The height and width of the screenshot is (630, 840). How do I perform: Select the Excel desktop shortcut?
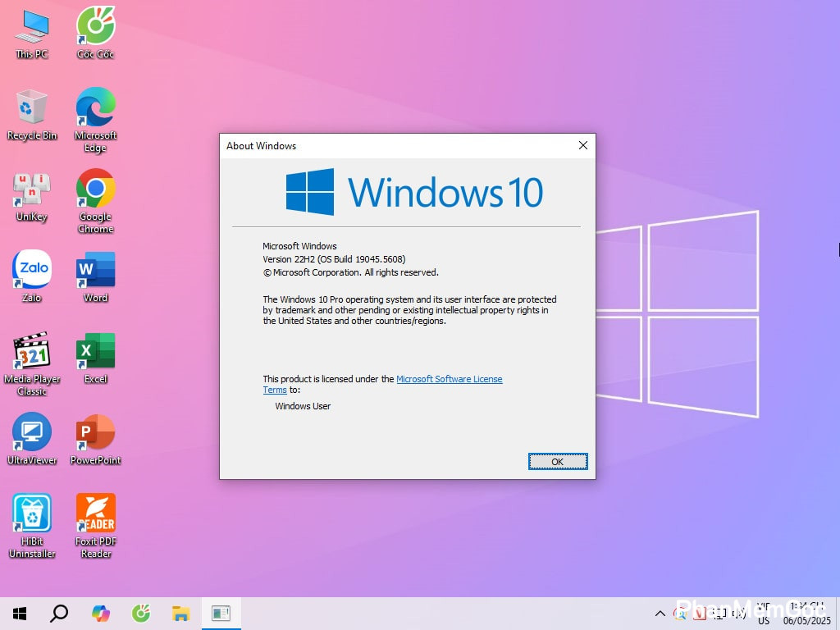point(95,351)
